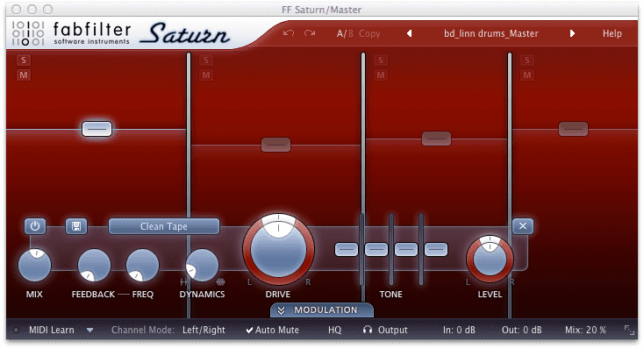Click the large DRIVE knob

278,249
